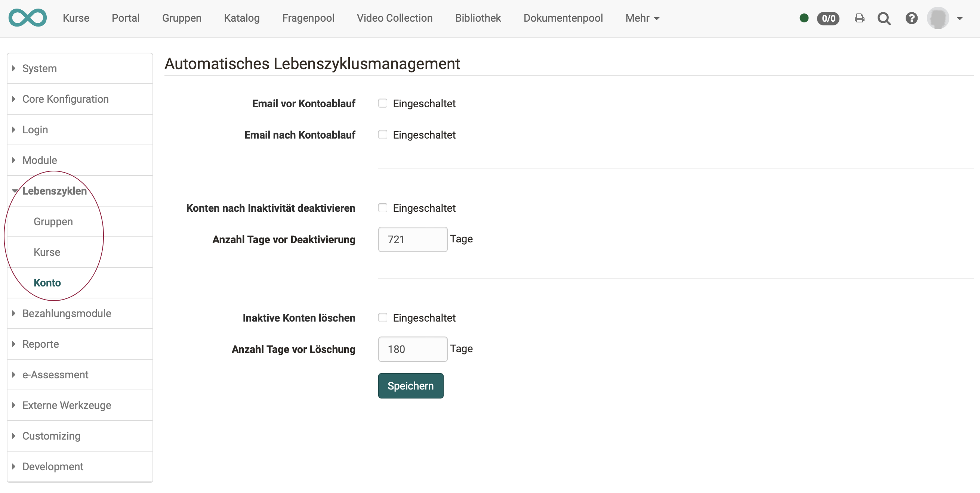Switch to the Gruppen top navigation tab
Viewport: 980px width, 493px height.
tap(182, 18)
